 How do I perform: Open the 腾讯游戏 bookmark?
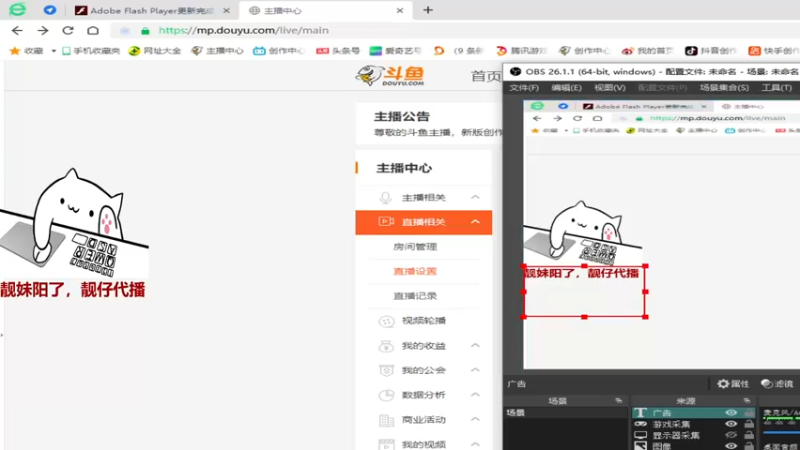point(521,51)
